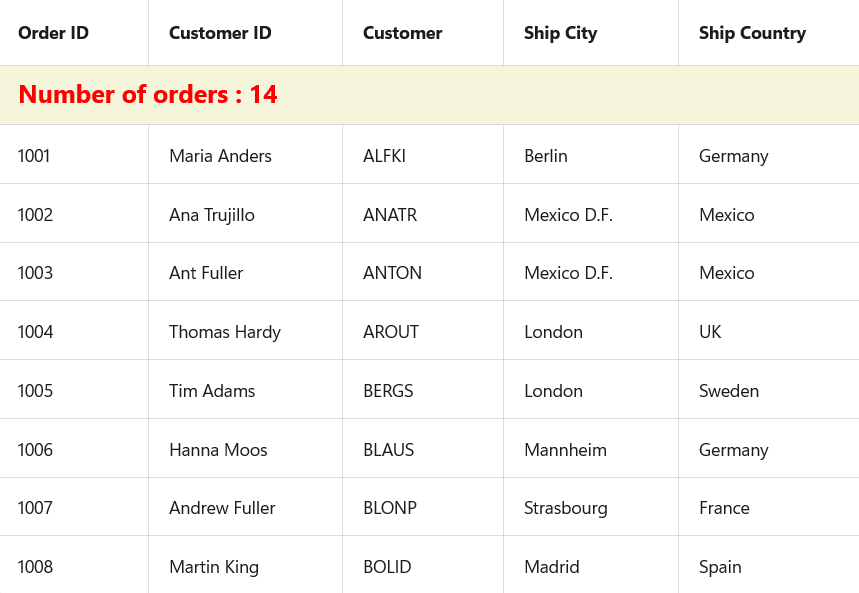Click the Ship City column header
Screen dimensions: 859x593
pyautogui.click(x=560, y=33)
